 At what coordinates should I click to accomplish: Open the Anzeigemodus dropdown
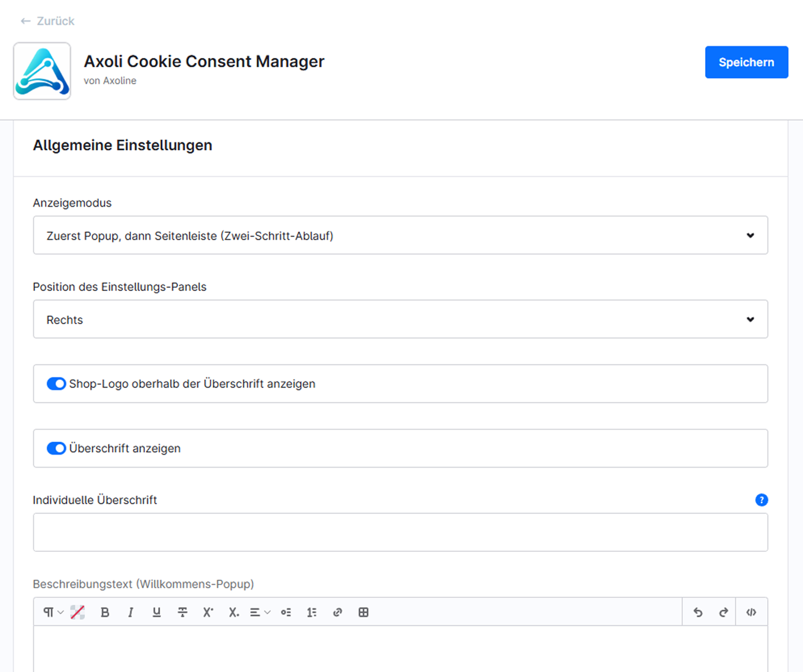tap(400, 235)
